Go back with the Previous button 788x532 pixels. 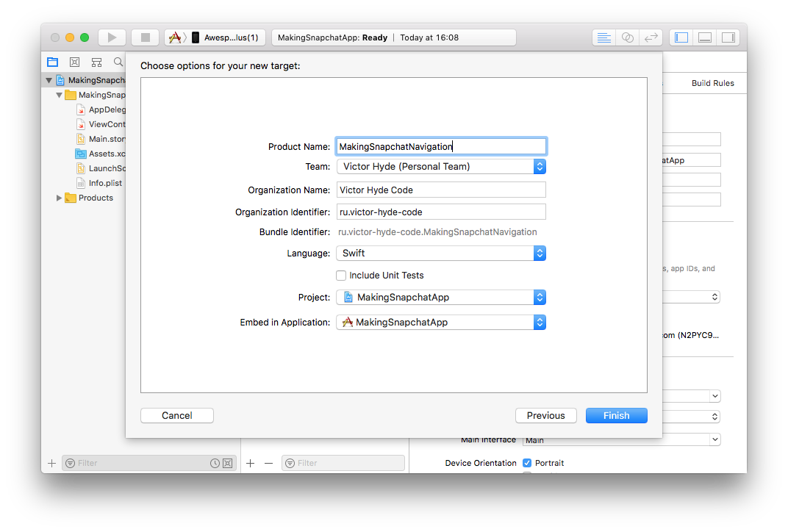545,415
